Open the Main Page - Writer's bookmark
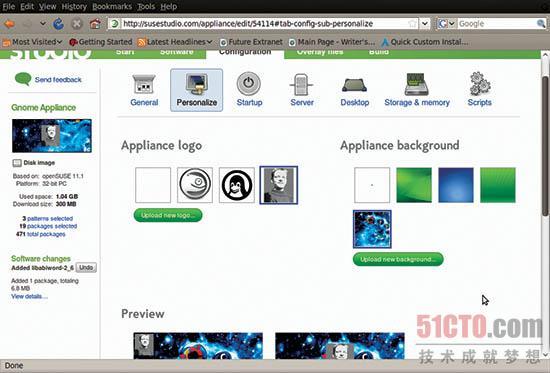550x373 pixels. 332,42
